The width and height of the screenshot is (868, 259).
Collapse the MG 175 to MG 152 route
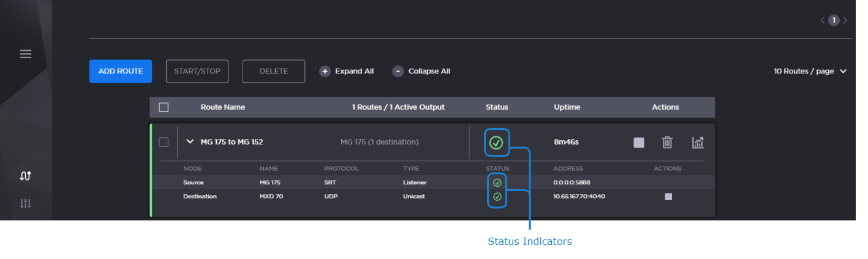(189, 142)
